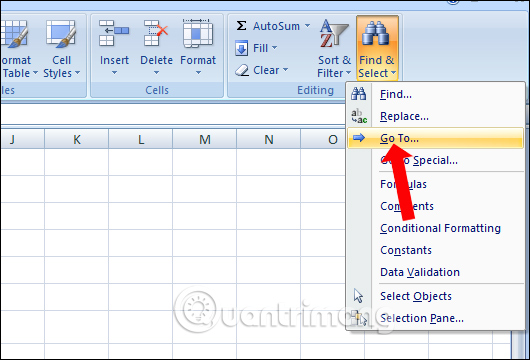Open the Format as Table dropdown arrow
The width and height of the screenshot is (530, 360).
(x=35, y=73)
